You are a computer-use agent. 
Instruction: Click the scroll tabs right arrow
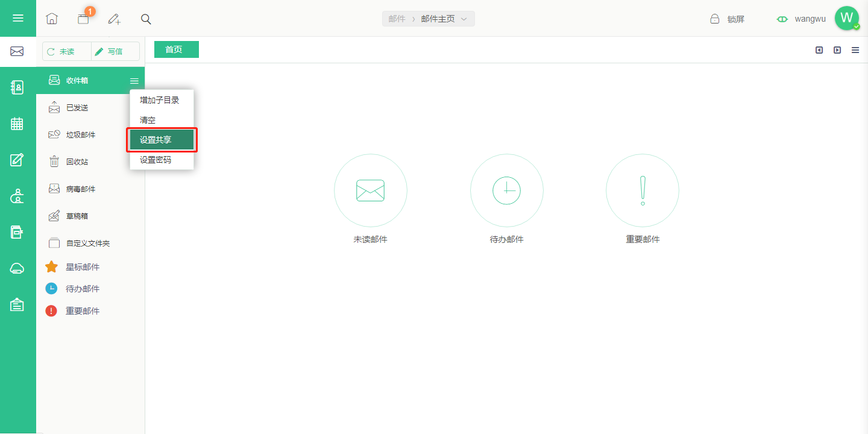tap(837, 50)
